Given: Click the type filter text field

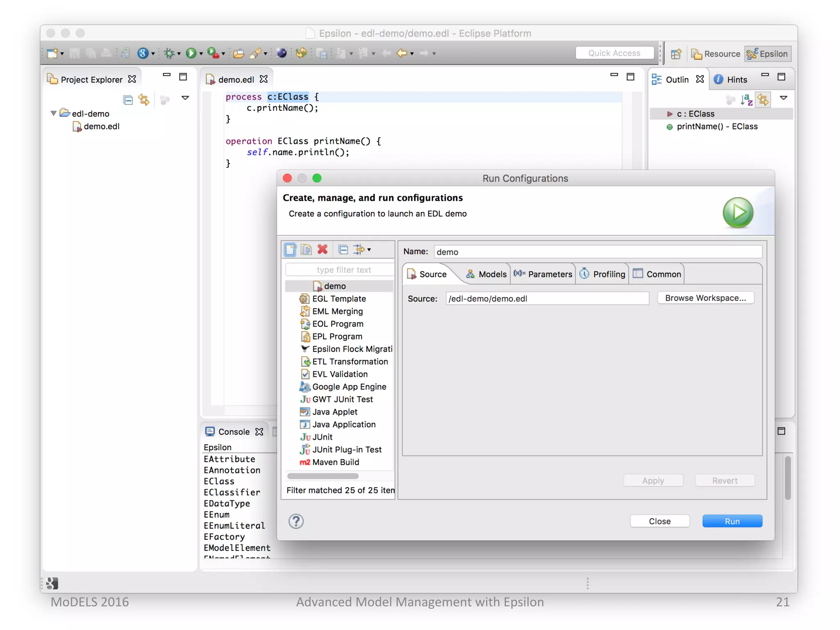Looking at the screenshot, I should click(x=340, y=269).
